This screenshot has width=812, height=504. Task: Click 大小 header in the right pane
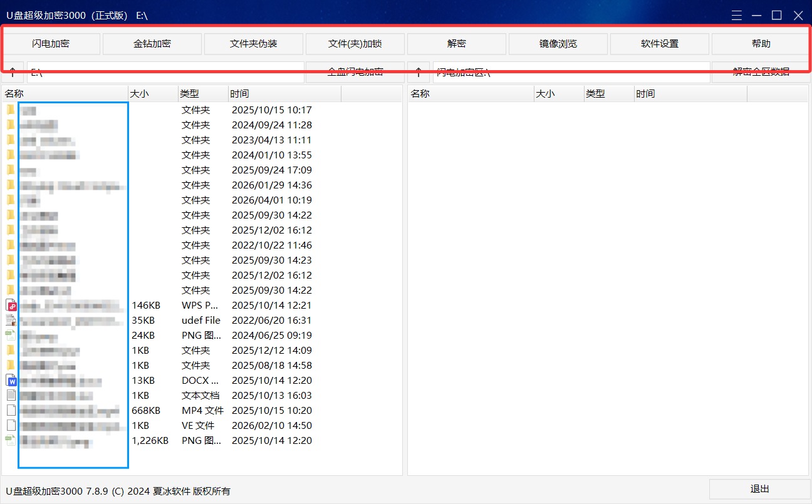pos(559,94)
